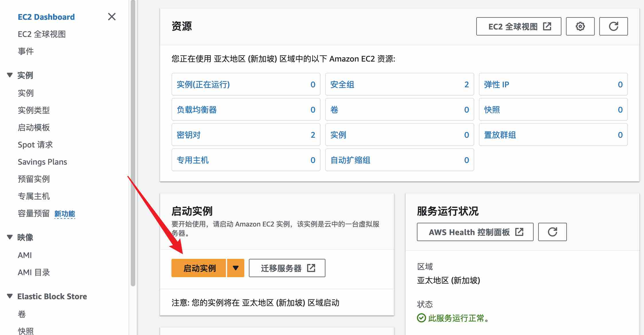Close the EC2 navigation sidebar
The height and width of the screenshot is (335, 644).
point(112,17)
